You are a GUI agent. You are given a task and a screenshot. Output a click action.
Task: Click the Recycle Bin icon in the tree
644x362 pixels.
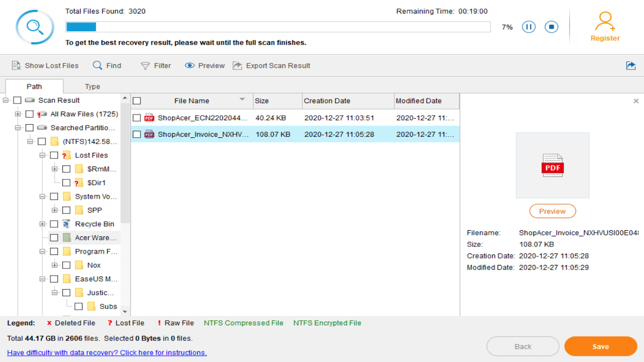(66, 224)
